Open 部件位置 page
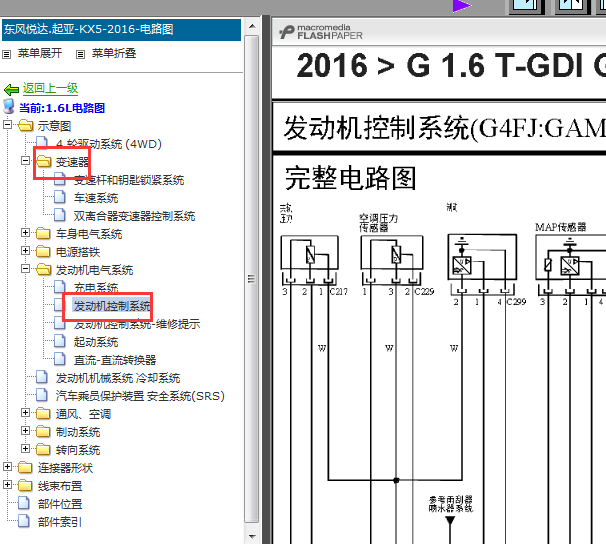The image size is (606, 544). [60, 504]
